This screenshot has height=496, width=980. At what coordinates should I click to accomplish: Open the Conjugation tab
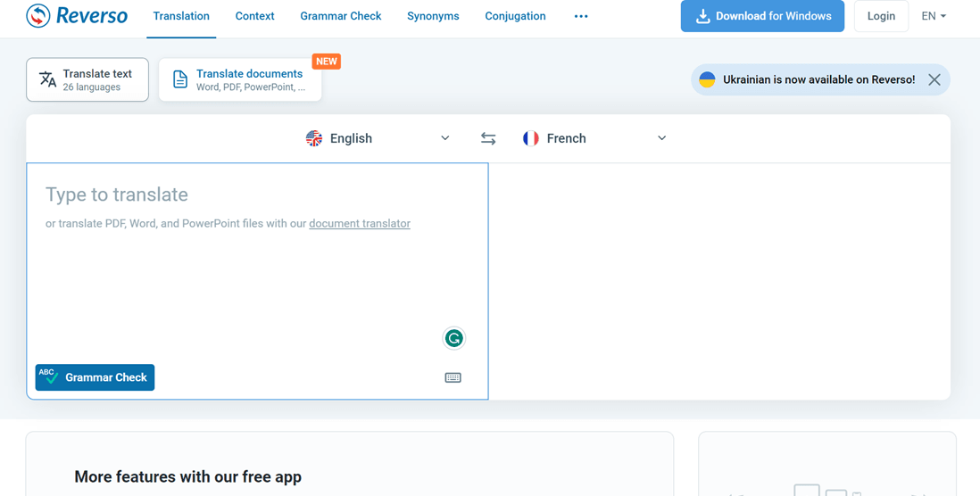(x=515, y=16)
